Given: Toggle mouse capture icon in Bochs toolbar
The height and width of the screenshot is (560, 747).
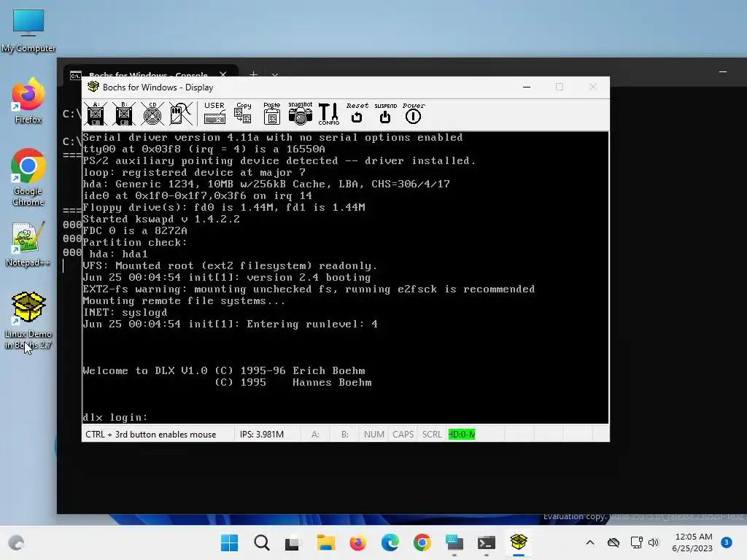Looking at the screenshot, I should point(181,114).
